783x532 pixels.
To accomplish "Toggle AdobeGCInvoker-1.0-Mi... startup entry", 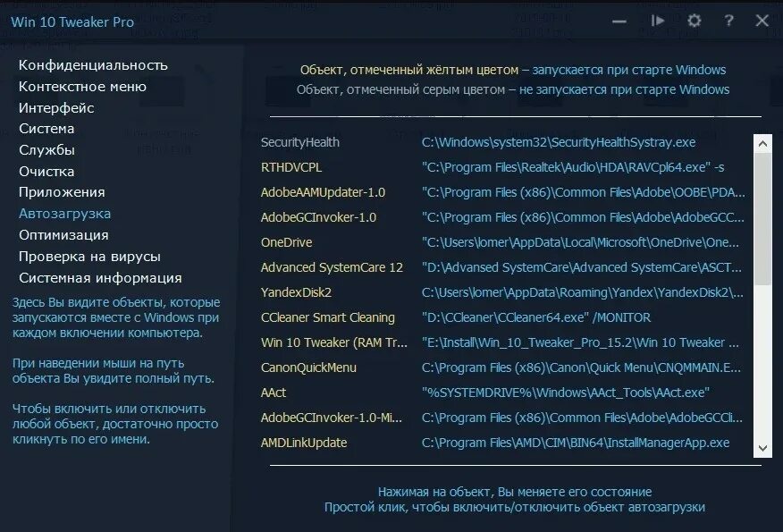I will [331, 418].
